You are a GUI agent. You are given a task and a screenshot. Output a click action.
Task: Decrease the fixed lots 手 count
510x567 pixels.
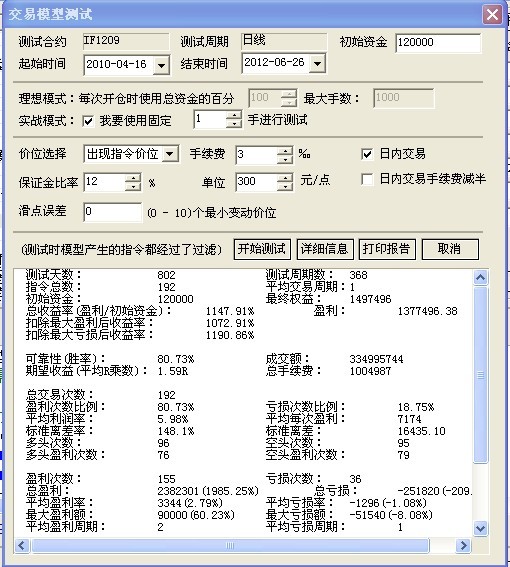234,124
